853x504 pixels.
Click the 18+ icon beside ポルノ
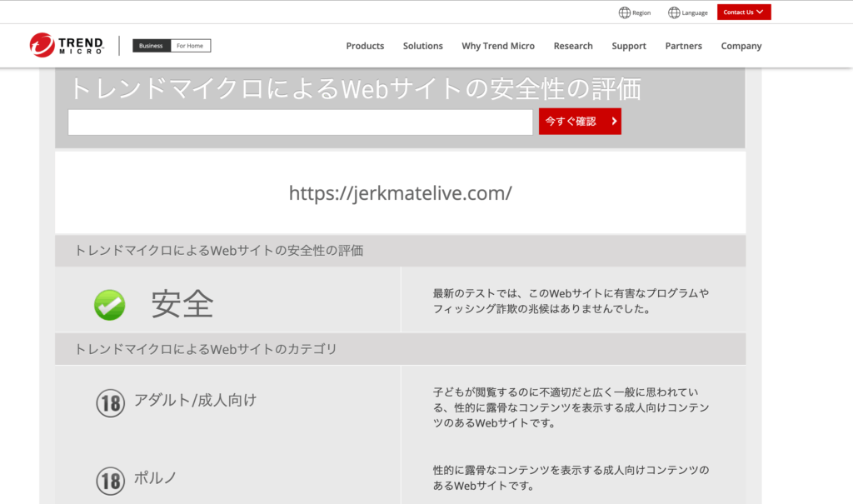pyautogui.click(x=111, y=481)
